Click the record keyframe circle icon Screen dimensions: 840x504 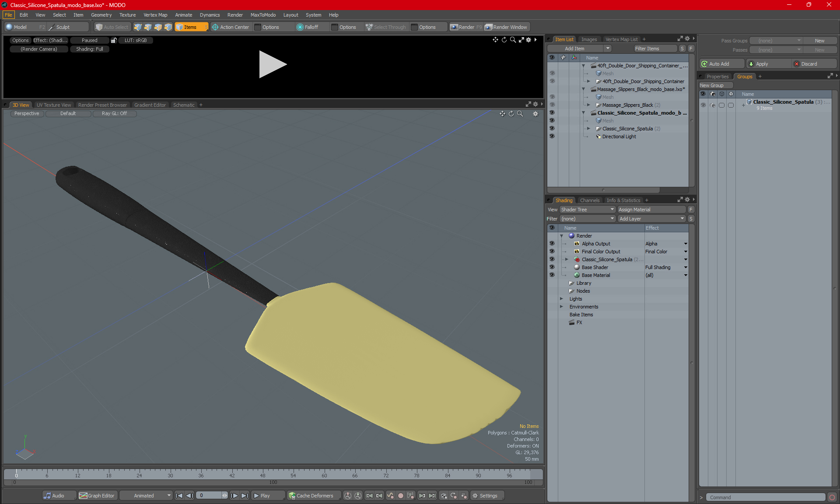pyautogui.click(x=400, y=496)
